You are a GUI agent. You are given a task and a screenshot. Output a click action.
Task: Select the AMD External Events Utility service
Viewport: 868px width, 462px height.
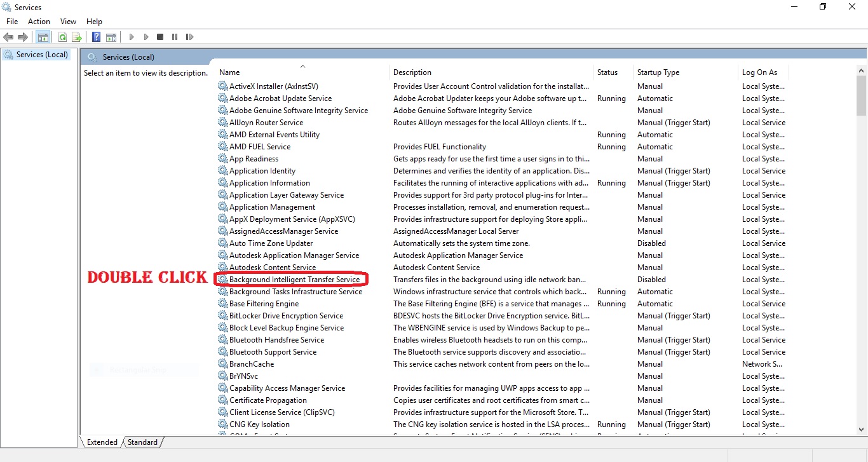tap(275, 134)
